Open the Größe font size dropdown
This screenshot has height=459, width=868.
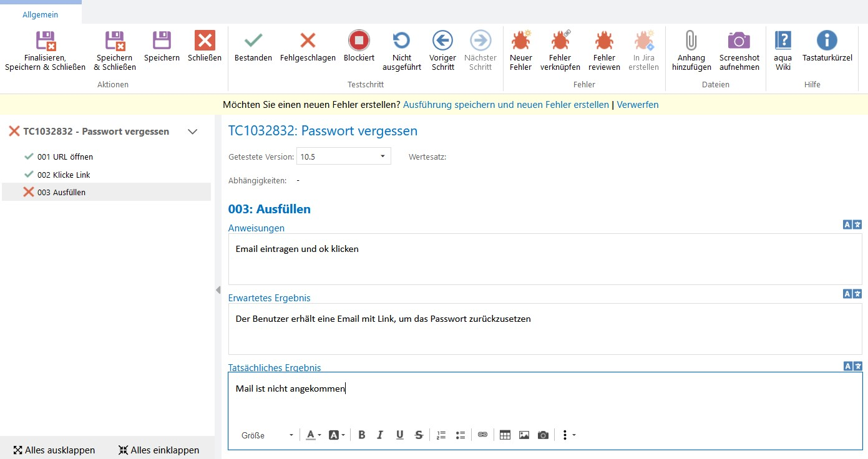[x=267, y=435]
